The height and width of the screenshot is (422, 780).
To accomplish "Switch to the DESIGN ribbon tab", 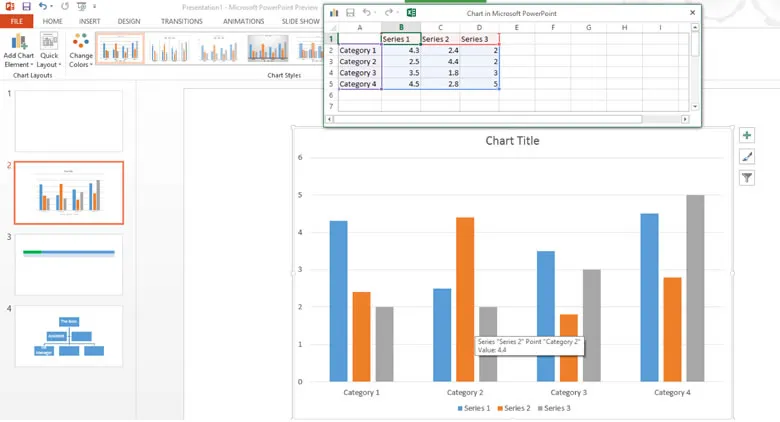I will 129,21.
